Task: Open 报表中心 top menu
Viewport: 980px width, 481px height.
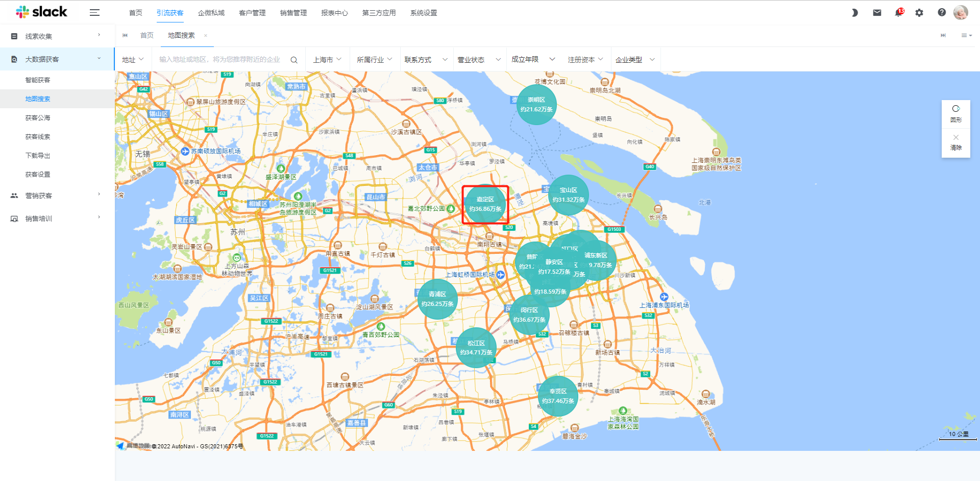Action: tap(334, 13)
